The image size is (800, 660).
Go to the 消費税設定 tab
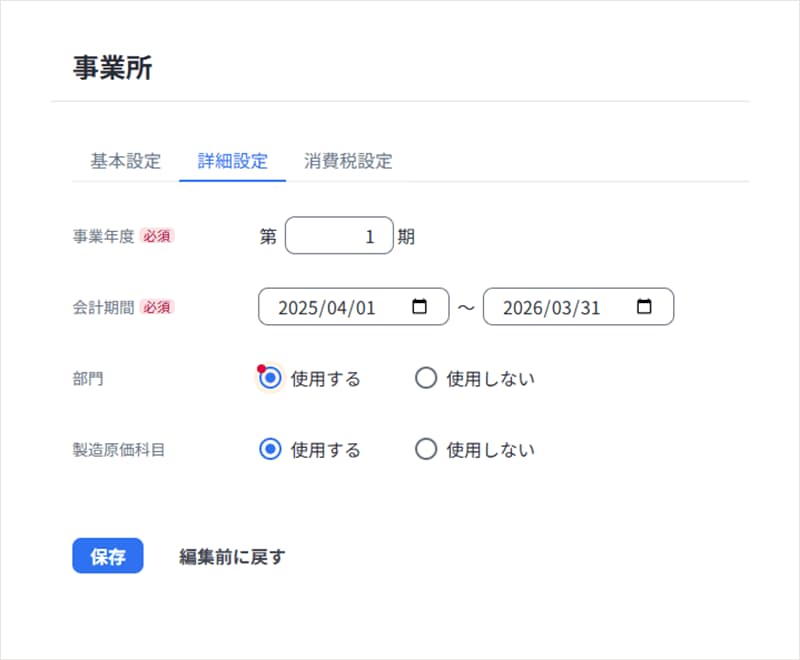[x=348, y=161]
